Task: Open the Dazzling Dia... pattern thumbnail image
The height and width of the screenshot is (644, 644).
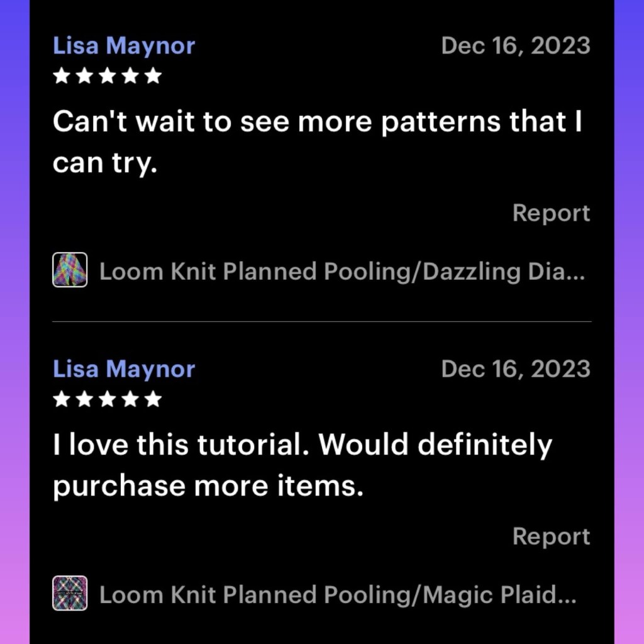Action: [x=70, y=270]
